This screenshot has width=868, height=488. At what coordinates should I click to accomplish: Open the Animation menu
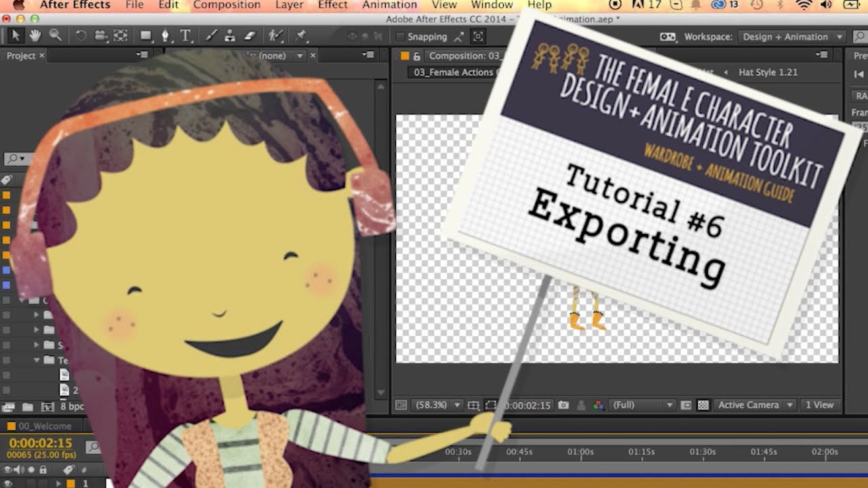[390, 5]
